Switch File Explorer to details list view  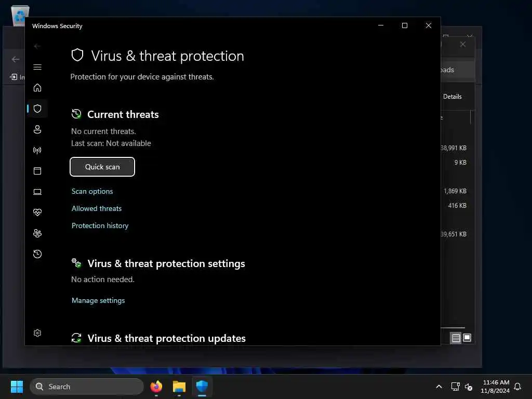coord(456,338)
